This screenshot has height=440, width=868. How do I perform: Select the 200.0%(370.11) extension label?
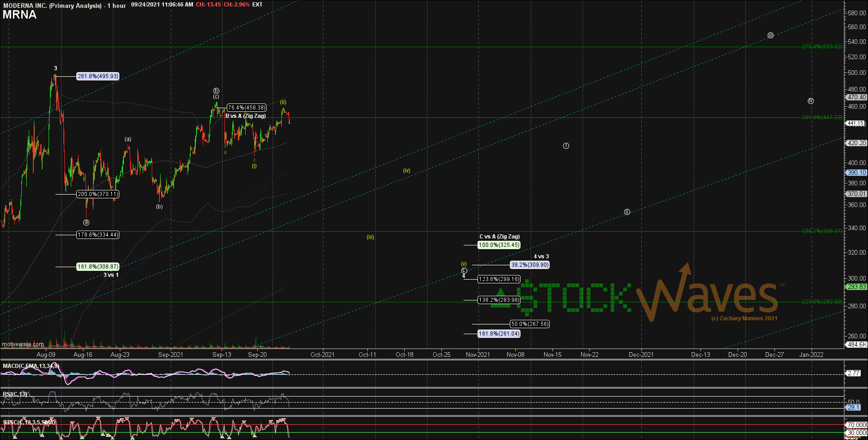(x=98, y=194)
